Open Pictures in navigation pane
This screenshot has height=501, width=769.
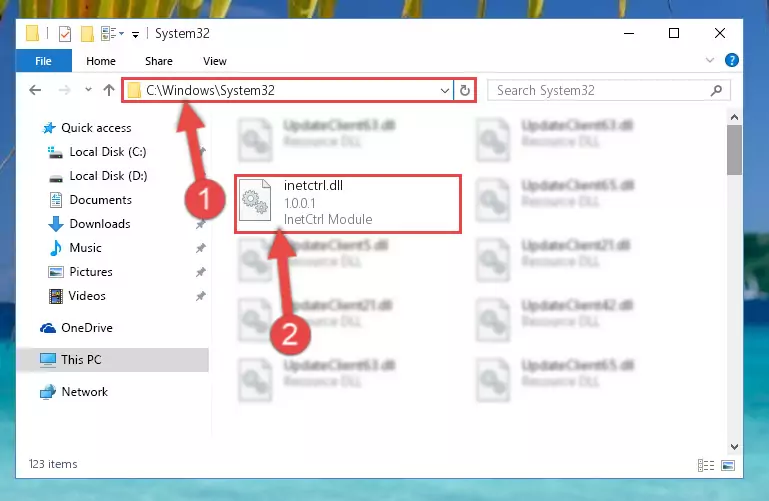pyautogui.click(x=91, y=272)
